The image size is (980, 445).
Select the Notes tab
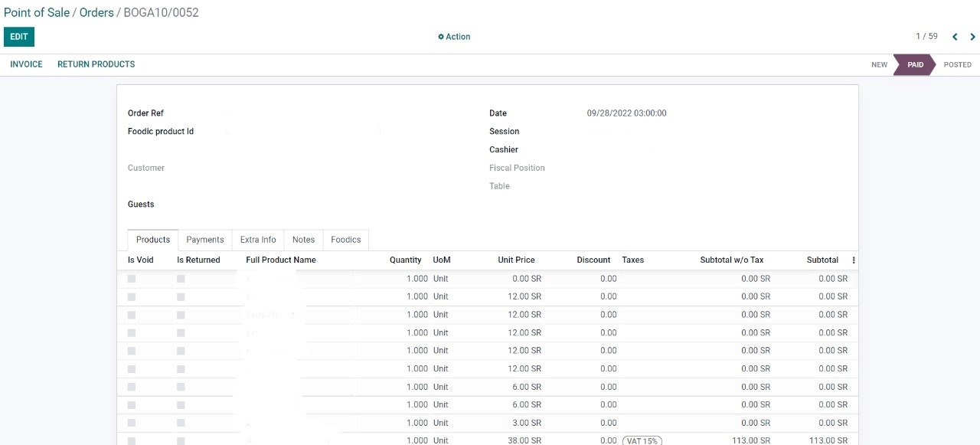pos(303,240)
